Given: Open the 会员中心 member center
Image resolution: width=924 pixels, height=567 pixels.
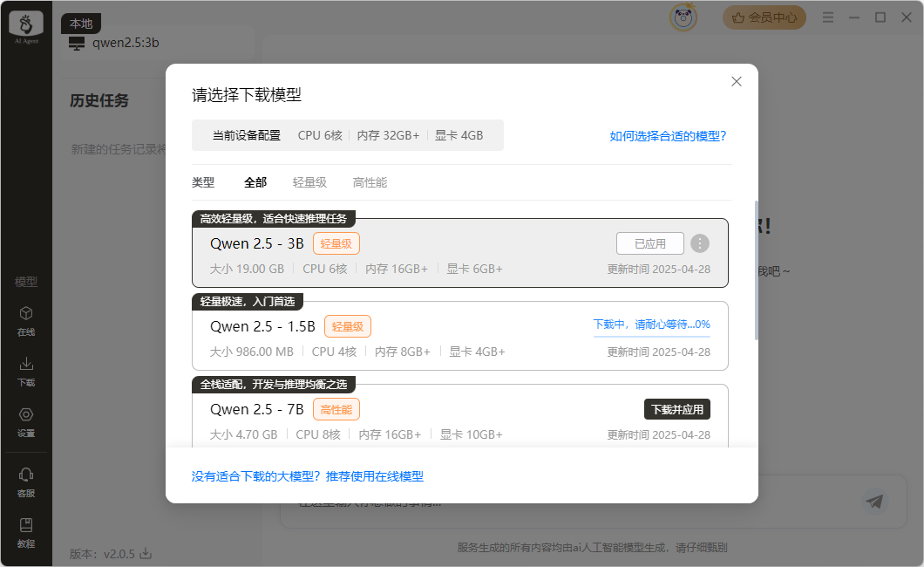Looking at the screenshot, I should point(764,17).
